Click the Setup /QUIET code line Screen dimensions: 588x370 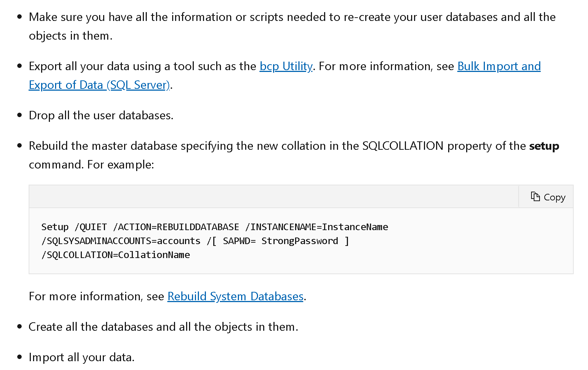click(214, 227)
